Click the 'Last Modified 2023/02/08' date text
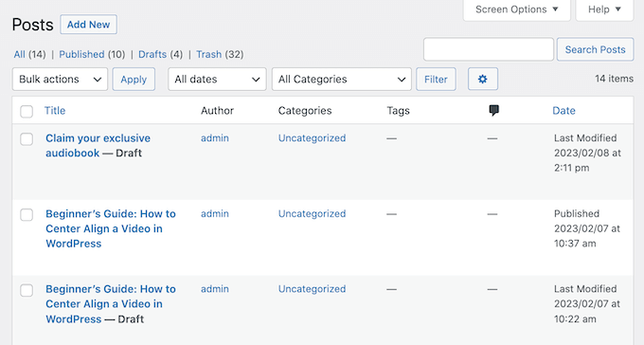 tap(587, 153)
